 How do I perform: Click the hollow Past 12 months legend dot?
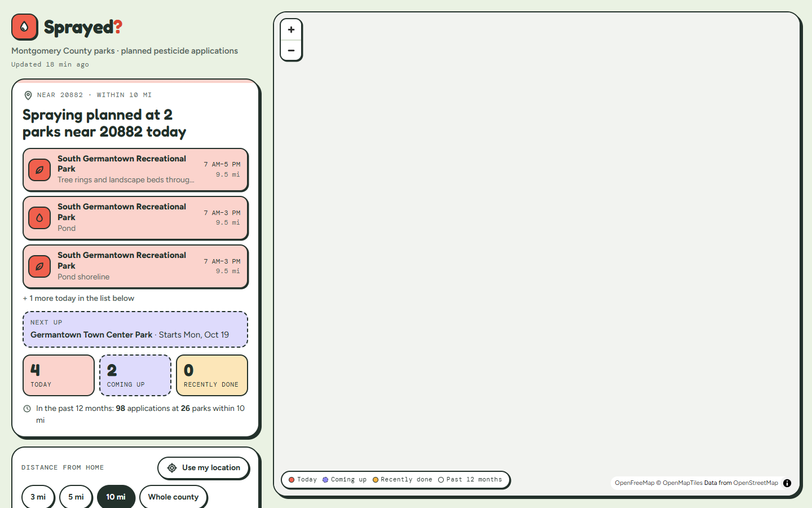click(x=441, y=480)
